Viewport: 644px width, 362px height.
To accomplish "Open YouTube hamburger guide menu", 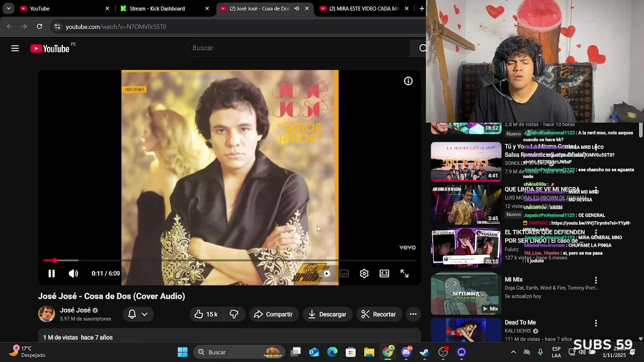I will coord(15,48).
